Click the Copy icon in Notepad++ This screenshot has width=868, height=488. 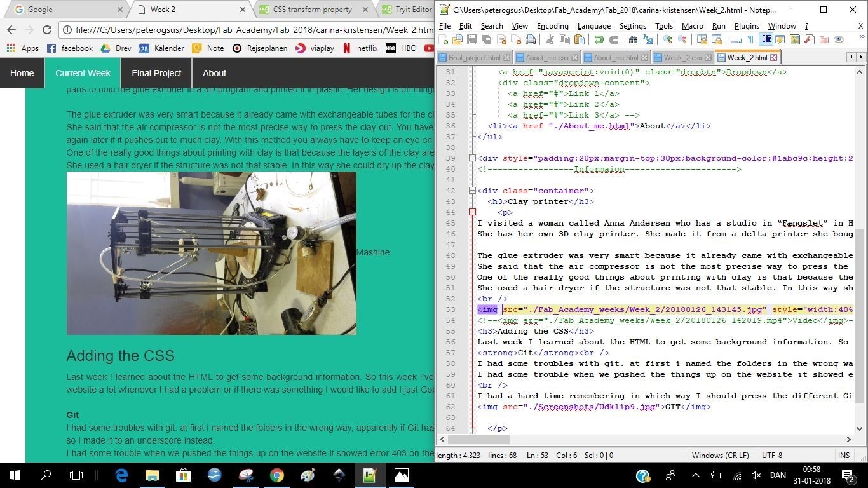click(564, 39)
